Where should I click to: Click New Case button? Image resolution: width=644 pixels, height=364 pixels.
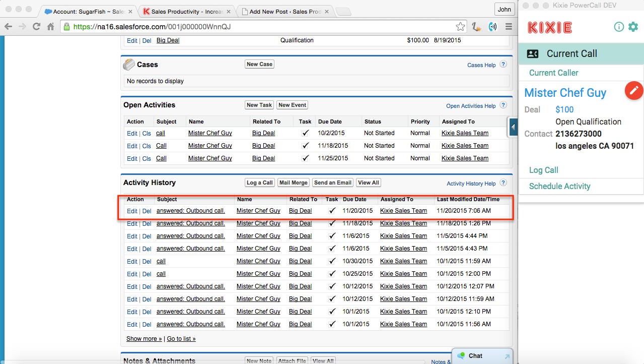(259, 64)
